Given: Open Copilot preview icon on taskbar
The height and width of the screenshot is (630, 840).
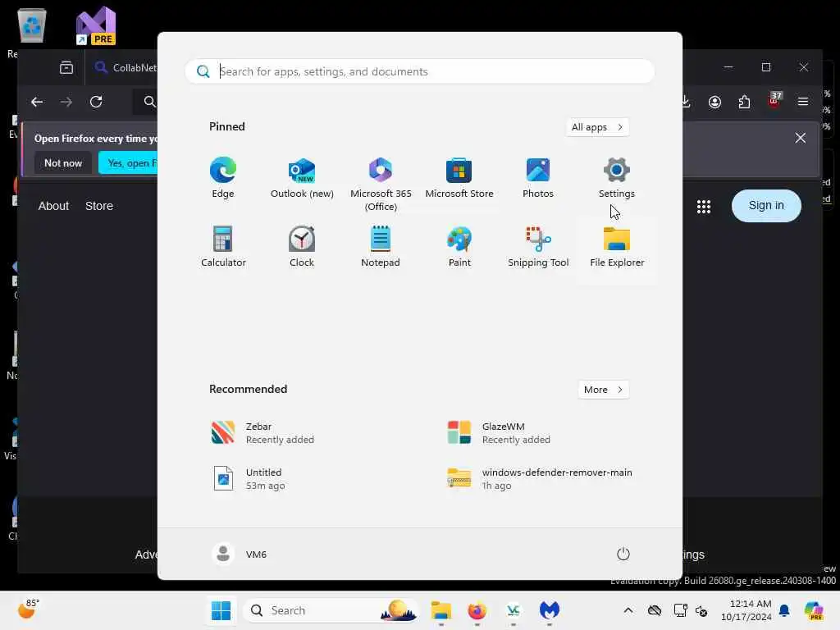Looking at the screenshot, I should tap(813, 610).
